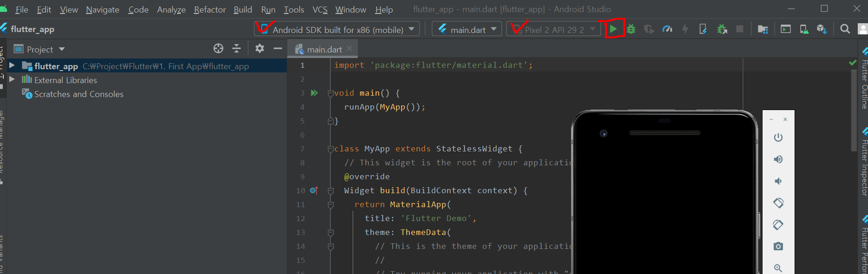Hide the Project tool window

click(278, 48)
